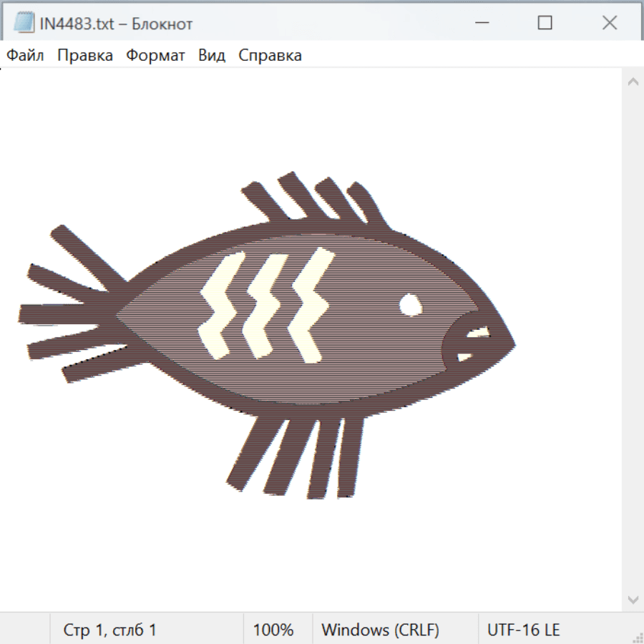Image resolution: width=644 pixels, height=644 pixels.
Task: Click the 100% zoom level indicator
Action: pos(273,630)
